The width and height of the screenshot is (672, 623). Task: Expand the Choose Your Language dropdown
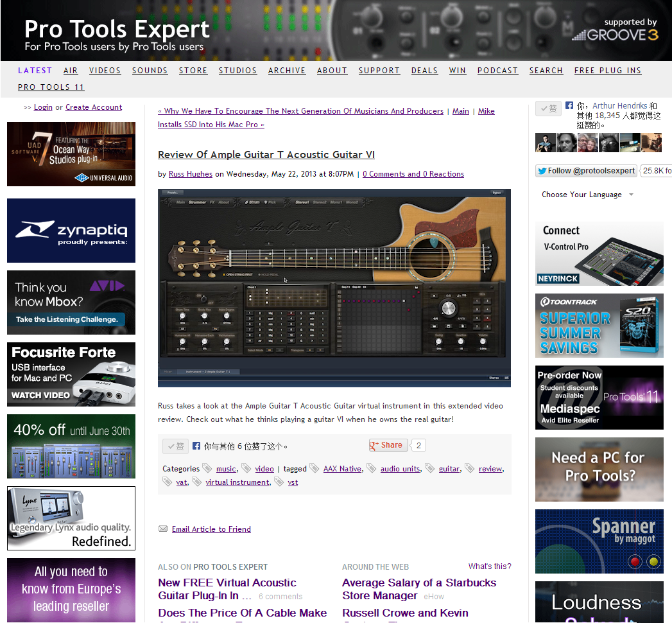(587, 195)
